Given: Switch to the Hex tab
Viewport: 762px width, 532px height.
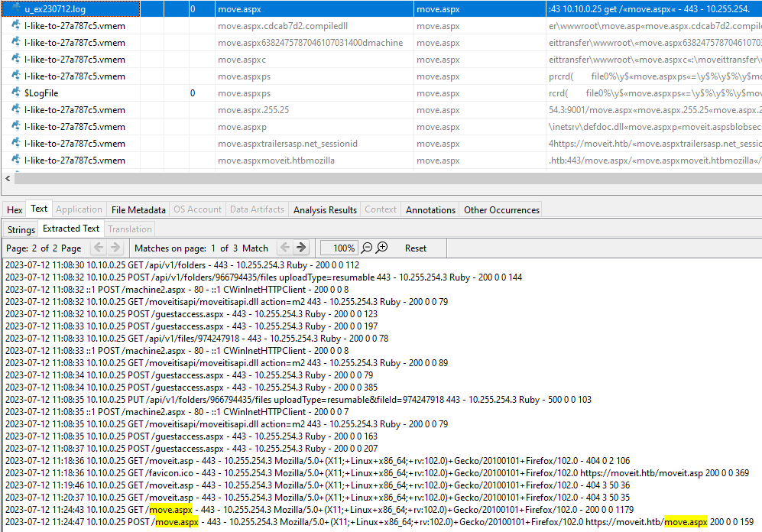Looking at the screenshot, I should 15,209.
